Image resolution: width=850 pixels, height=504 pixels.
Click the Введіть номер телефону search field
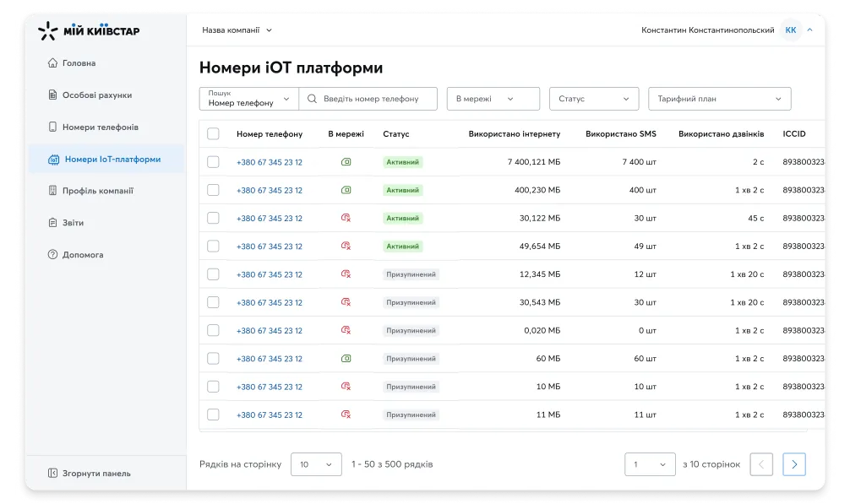368,99
